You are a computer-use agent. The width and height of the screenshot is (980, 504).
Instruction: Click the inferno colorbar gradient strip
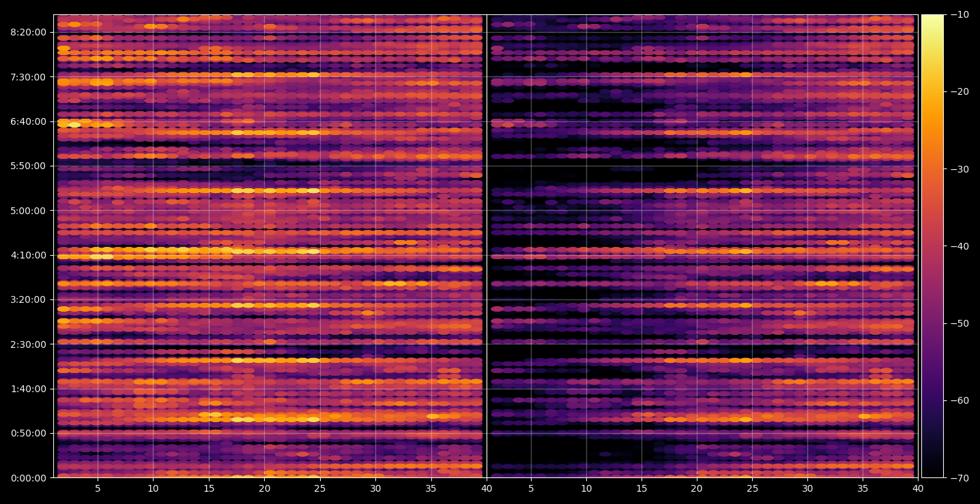click(932, 246)
